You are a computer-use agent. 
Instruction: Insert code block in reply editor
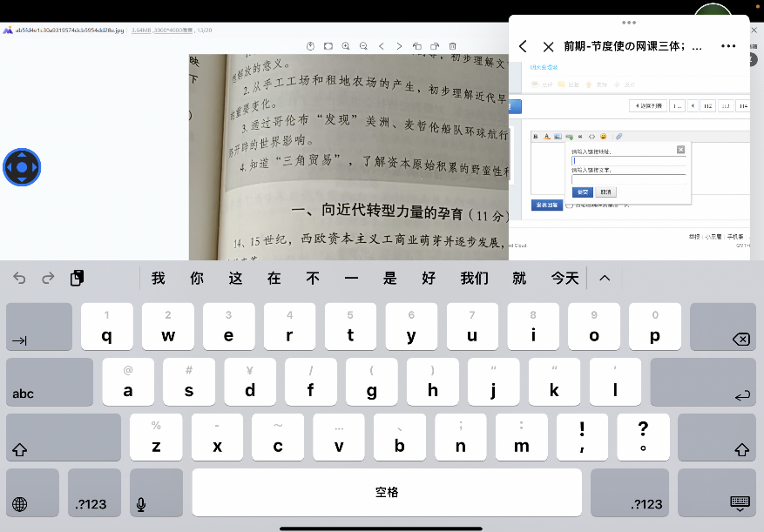click(592, 137)
